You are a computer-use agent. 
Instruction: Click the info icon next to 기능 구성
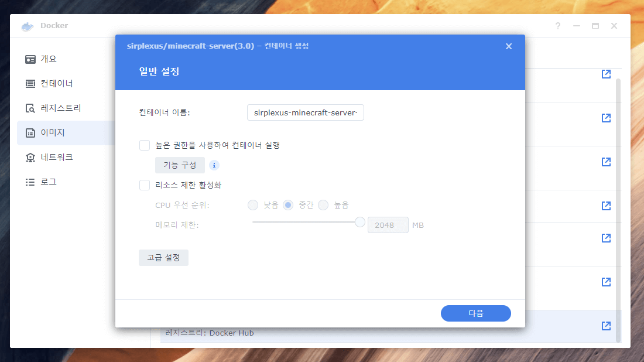[214, 165]
